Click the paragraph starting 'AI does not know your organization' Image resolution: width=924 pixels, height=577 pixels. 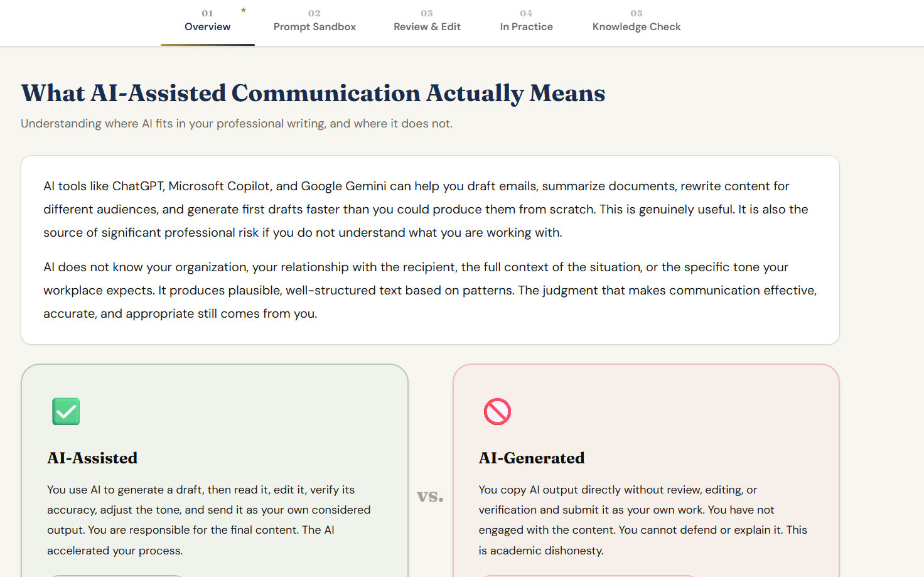(430, 290)
